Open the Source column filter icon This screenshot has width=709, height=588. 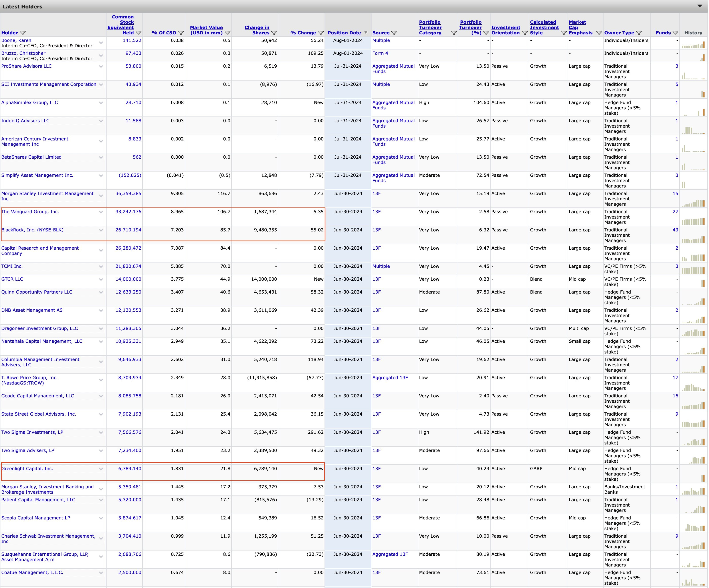(x=394, y=33)
